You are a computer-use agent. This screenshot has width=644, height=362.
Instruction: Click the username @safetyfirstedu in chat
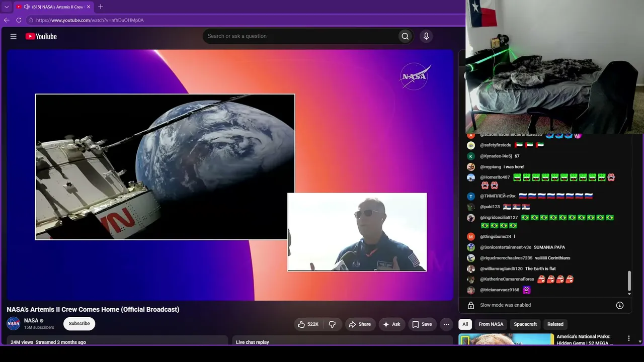click(496, 145)
